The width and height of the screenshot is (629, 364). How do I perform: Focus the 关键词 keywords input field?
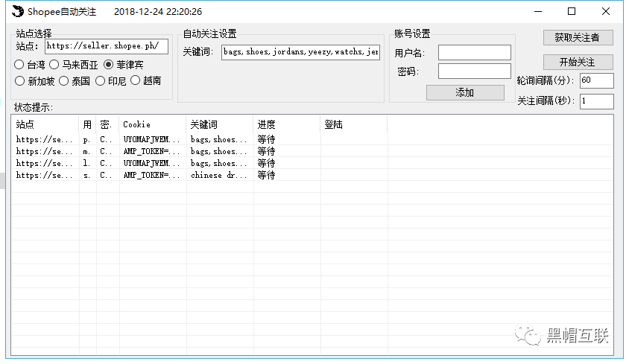[300, 52]
